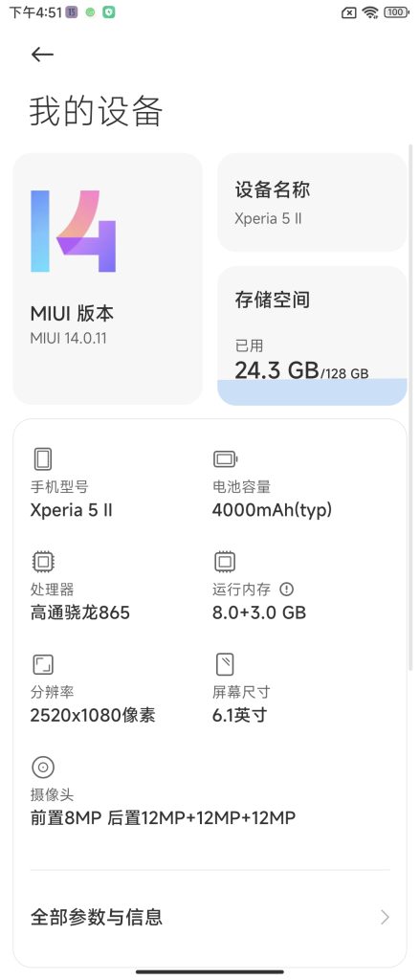Tap the MIUI 版本 14.0.11 text
This screenshot has height=980, width=420.
coord(72,323)
